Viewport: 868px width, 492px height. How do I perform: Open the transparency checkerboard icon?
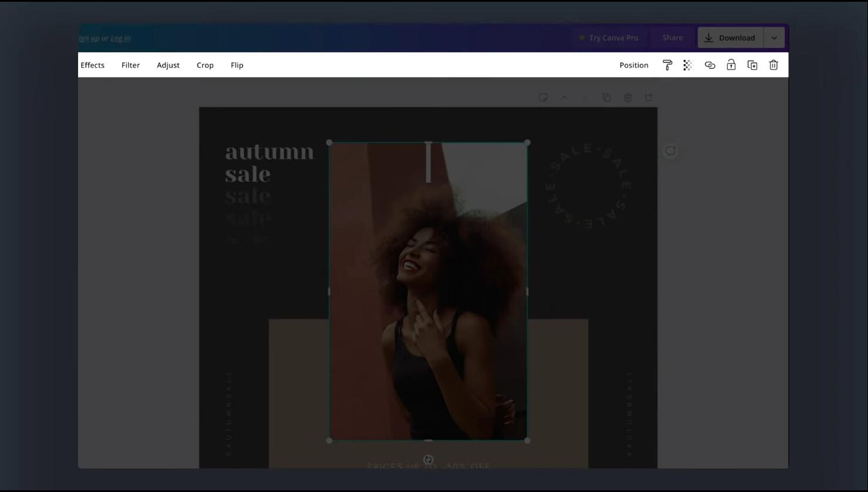[x=688, y=65]
